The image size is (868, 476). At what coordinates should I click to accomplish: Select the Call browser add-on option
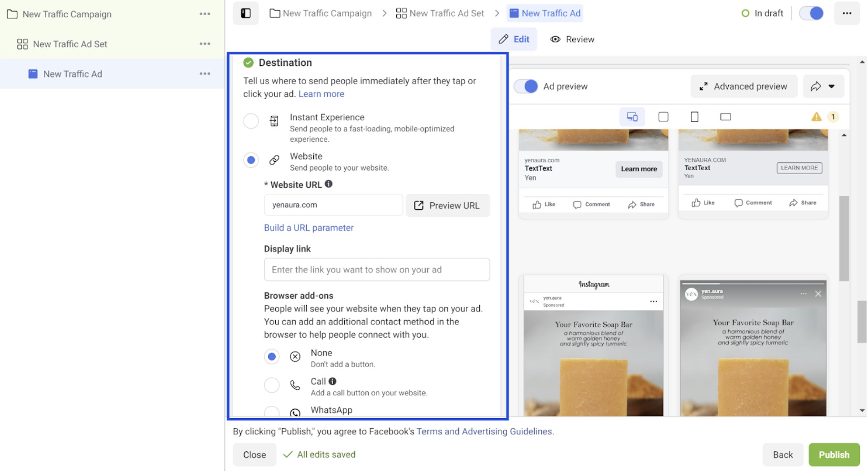[x=271, y=385]
